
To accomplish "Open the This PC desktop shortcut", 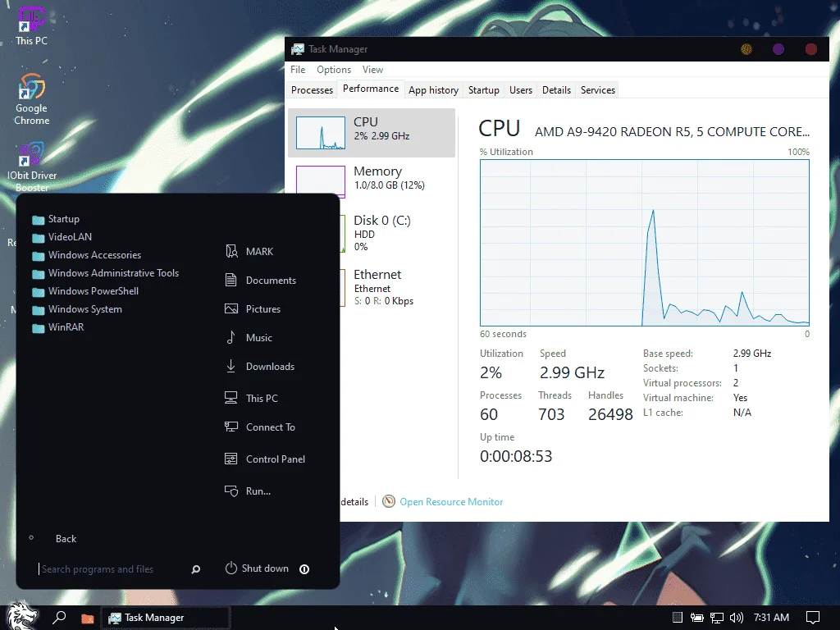I will [31, 25].
